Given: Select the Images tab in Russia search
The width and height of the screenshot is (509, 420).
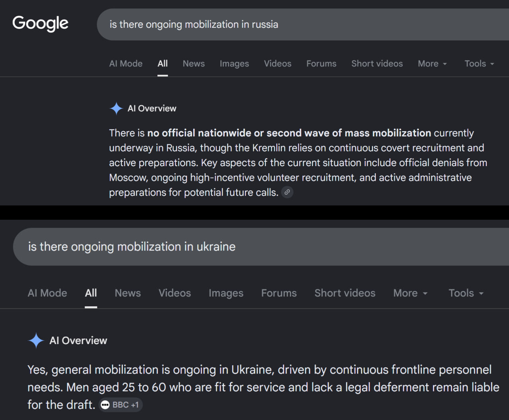Looking at the screenshot, I should [x=234, y=64].
